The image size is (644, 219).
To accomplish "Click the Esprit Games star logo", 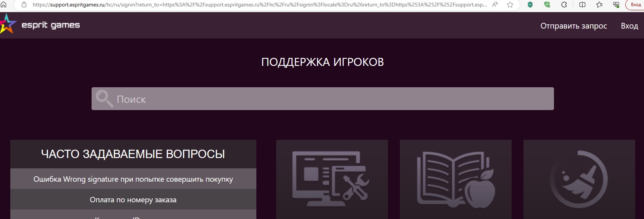I will 8,24.
